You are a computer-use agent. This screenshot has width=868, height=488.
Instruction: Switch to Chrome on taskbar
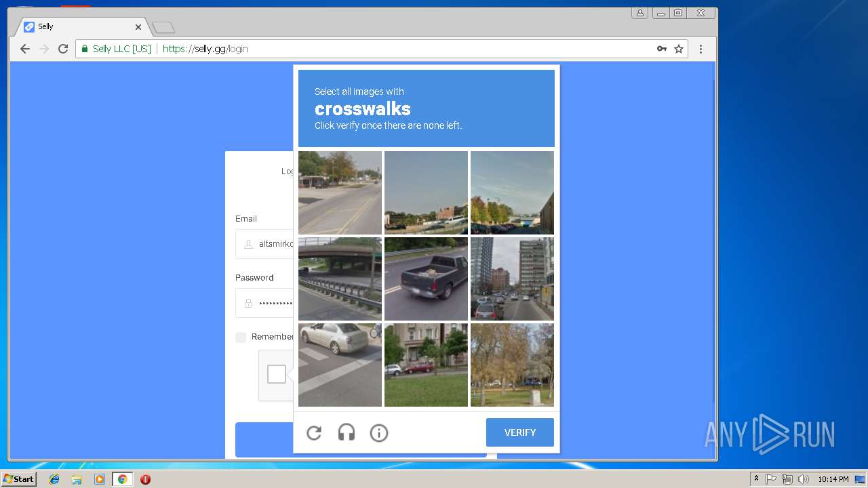coord(122,479)
